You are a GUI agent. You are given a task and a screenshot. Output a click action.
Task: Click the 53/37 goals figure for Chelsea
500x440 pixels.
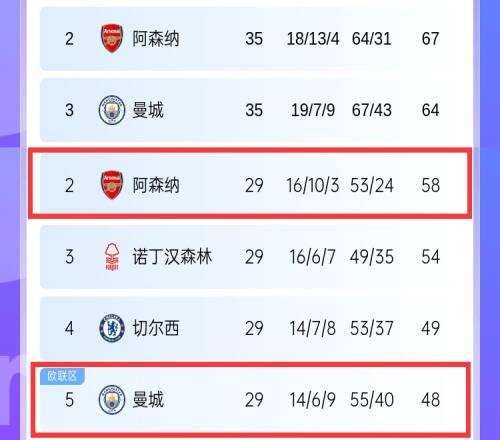click(372, 328)
